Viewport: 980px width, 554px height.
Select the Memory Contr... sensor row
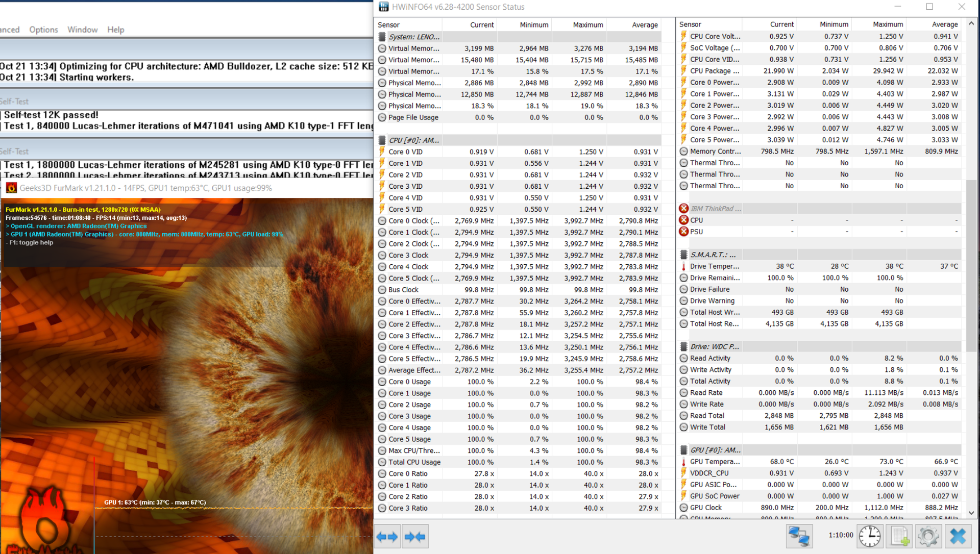[x=820, y=152]
